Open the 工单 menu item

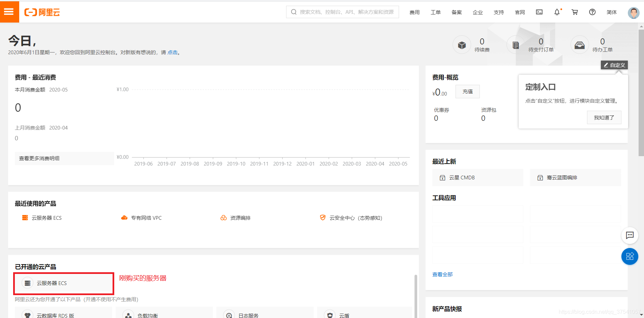(436, 12)
